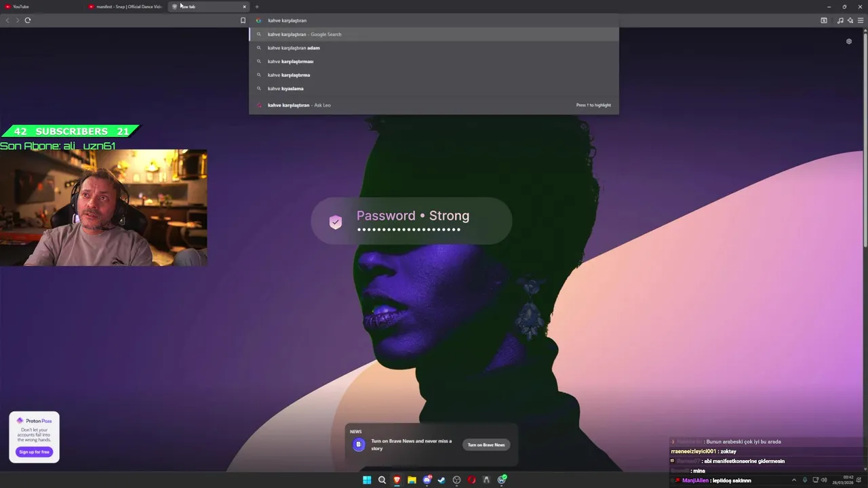The image size is (868, 488).
Task: Select 'kahve karşılaştırma' suggestion
Action: (434, 75)
